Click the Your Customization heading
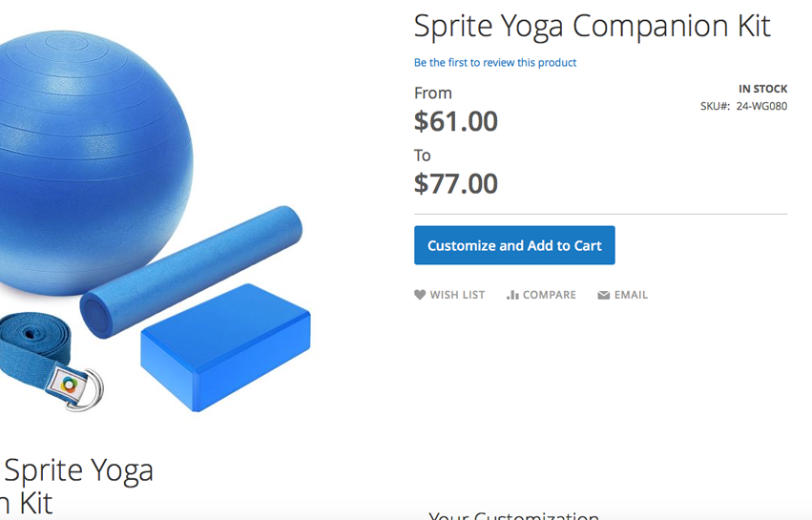This screenshot has width=812, height=520. [x=513, y=515]
